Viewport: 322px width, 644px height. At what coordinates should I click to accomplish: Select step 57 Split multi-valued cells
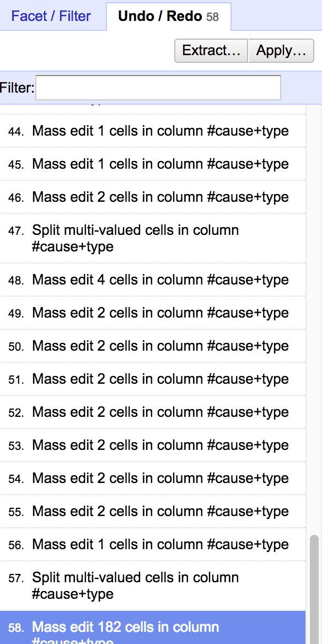(x=153, y=586)
